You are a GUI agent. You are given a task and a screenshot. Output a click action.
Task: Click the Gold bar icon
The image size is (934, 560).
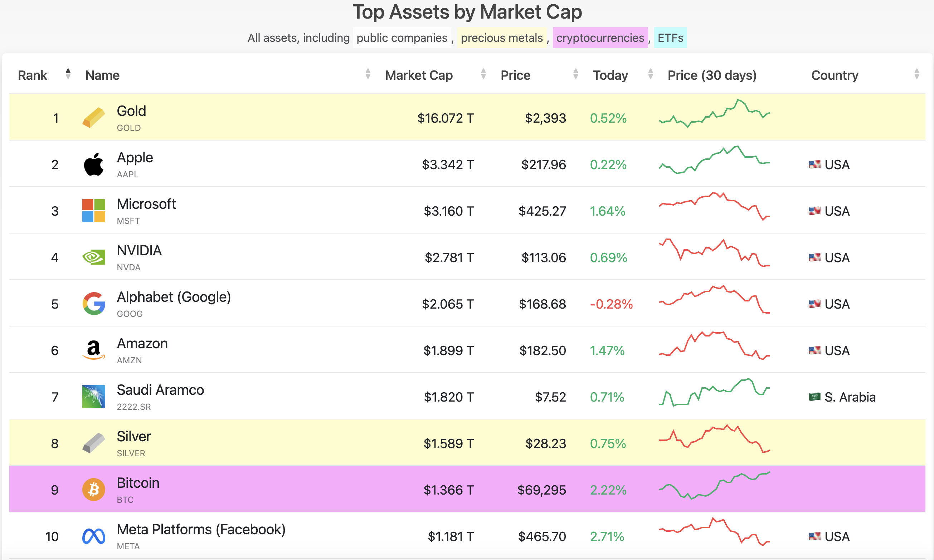click(94, 118)
